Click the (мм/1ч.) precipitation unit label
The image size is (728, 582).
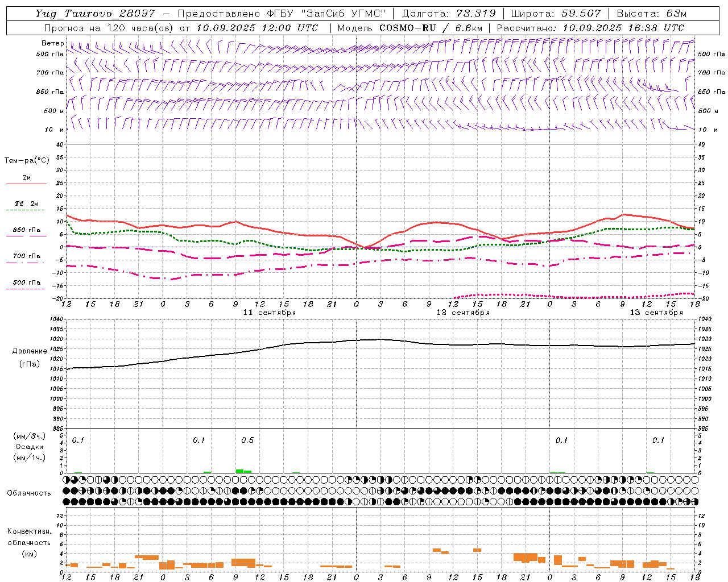[x=30, y=458]
